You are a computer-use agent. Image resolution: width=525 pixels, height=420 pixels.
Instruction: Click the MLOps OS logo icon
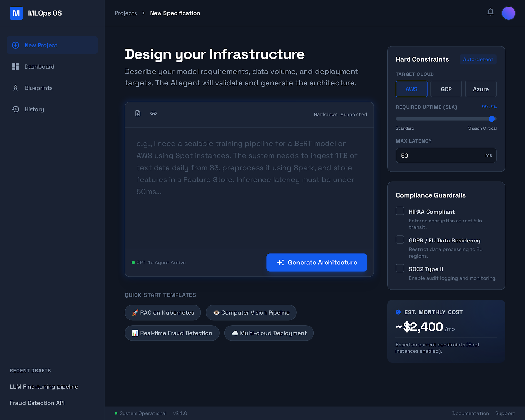pyautogui.click(x=16, y=13)
